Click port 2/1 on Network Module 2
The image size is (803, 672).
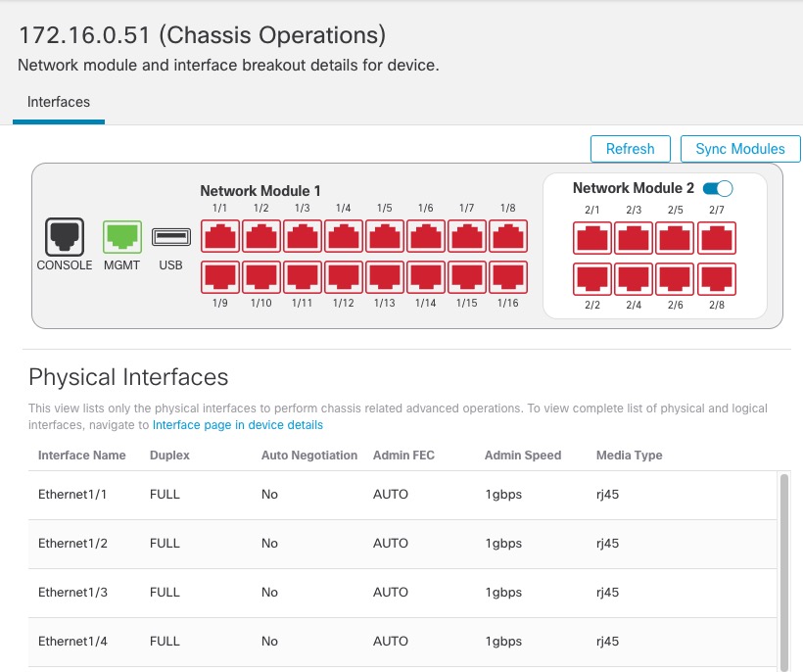click(591, 238)
